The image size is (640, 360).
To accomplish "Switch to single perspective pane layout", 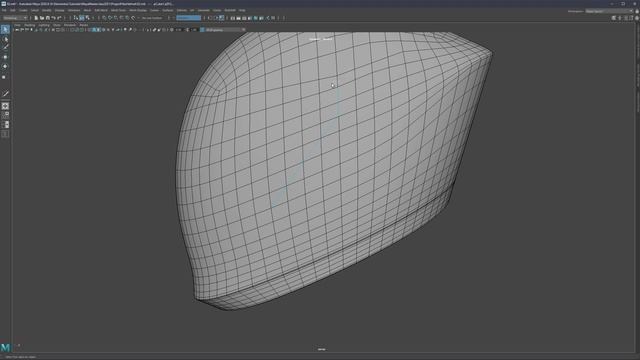I will (x=5, y=106).
